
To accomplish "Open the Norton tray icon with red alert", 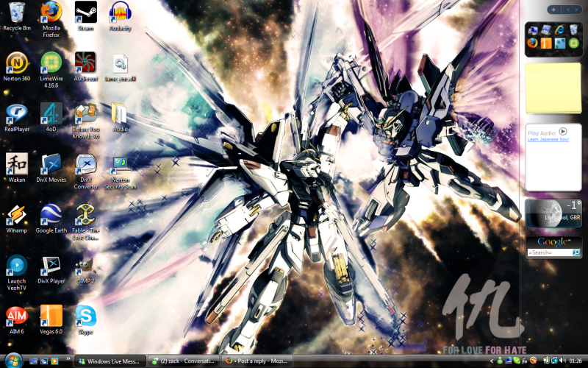I will tap(534, 361).
